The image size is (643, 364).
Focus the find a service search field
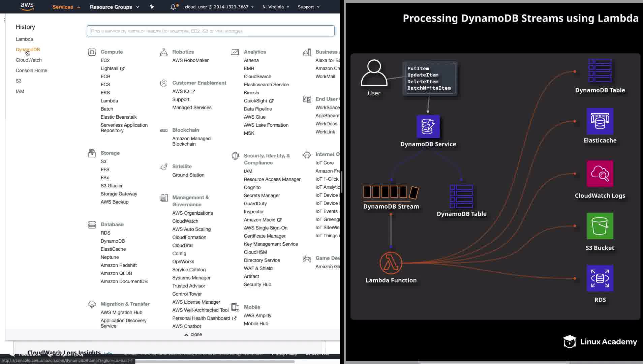[x=211, y=31]
